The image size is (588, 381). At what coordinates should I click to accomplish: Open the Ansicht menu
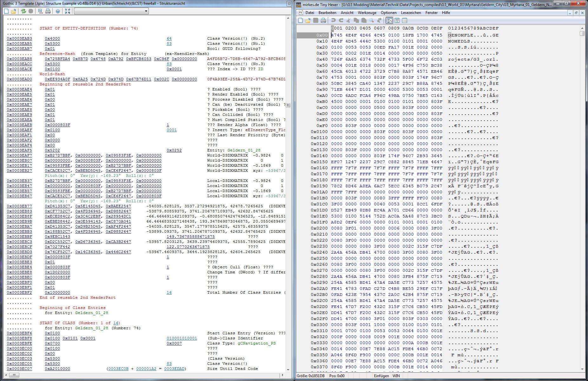click(x=347, y=13)
